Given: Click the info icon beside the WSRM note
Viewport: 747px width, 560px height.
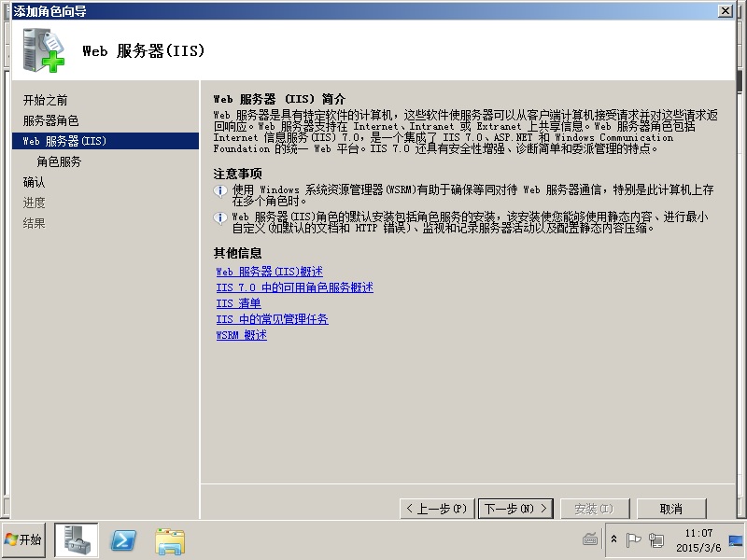Looking at the screenshot, I should [x=220, y=191].
